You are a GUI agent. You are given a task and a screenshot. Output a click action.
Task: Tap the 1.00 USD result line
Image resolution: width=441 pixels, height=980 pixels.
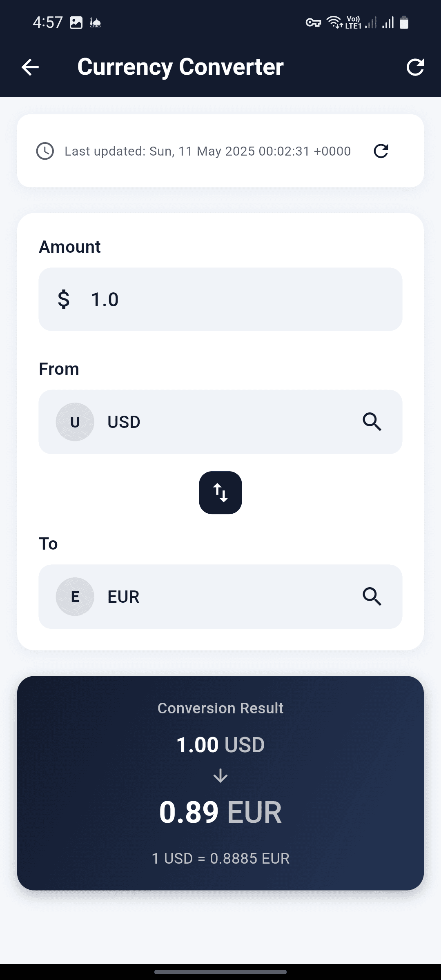(x=220, y=745)
